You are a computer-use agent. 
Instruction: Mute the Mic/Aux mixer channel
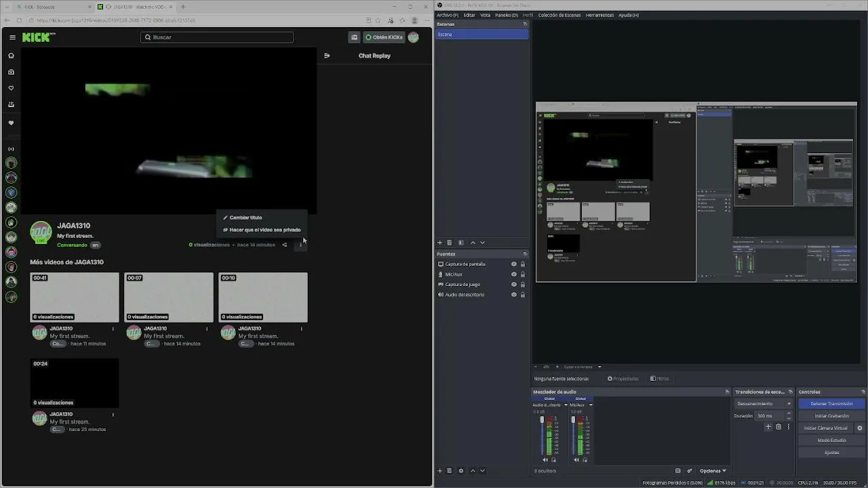(x=576, y=460)
